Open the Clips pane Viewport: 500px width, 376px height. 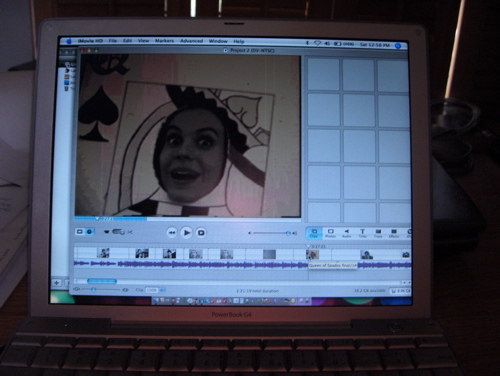(x=314, y=233)
